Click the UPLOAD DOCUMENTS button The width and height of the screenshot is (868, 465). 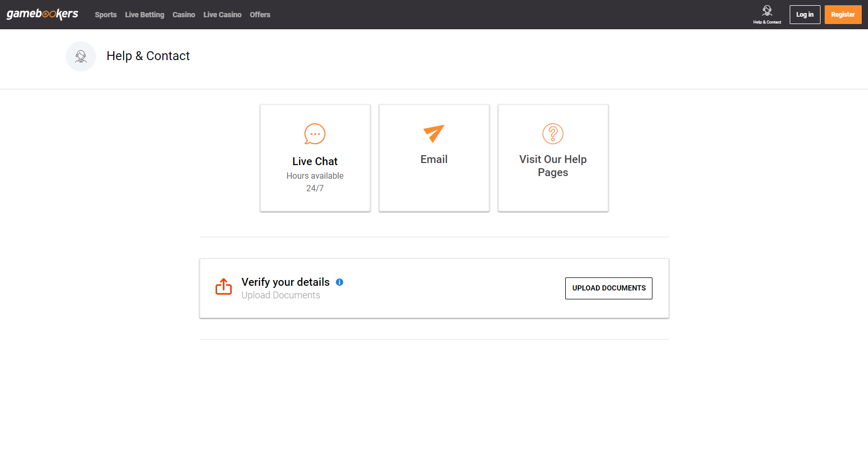pos(609,288)
